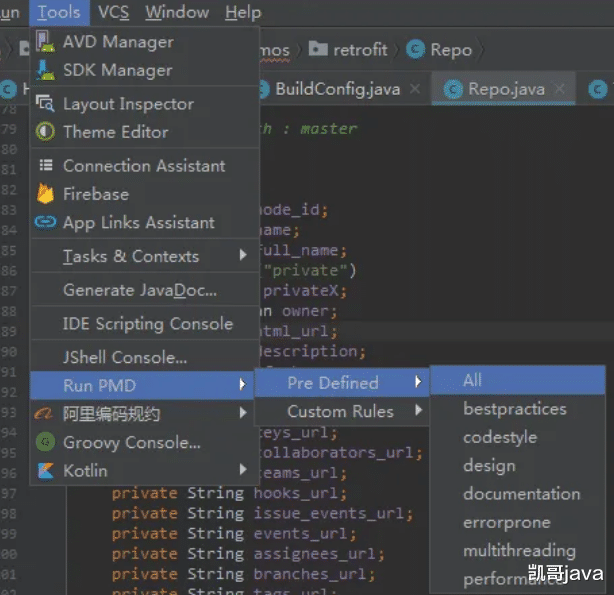Viewport: 614px width, 595px height.
Task: Click the branches_url field in code
Action: pyautogui.click(x=310, y=574)
